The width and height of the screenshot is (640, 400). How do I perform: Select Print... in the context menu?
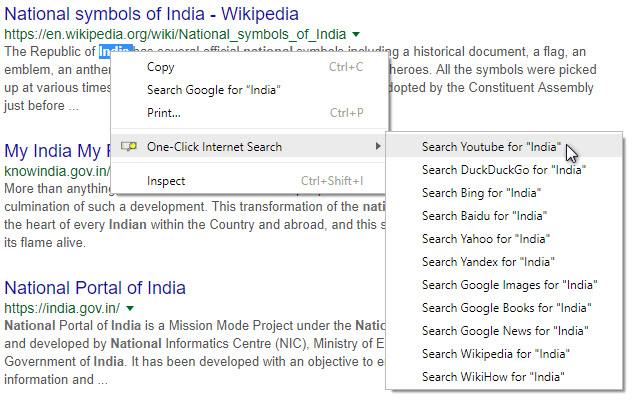pos(163,113)
